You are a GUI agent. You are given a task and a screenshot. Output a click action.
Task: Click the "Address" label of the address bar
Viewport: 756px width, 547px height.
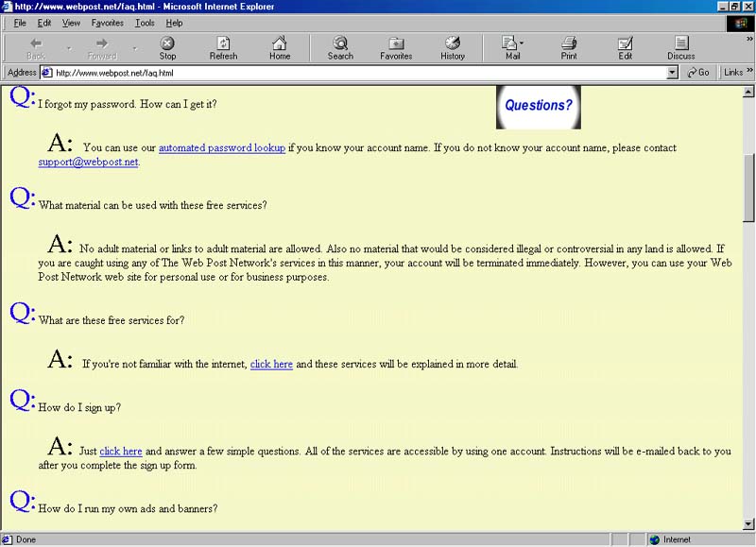[x=22, y=73]
